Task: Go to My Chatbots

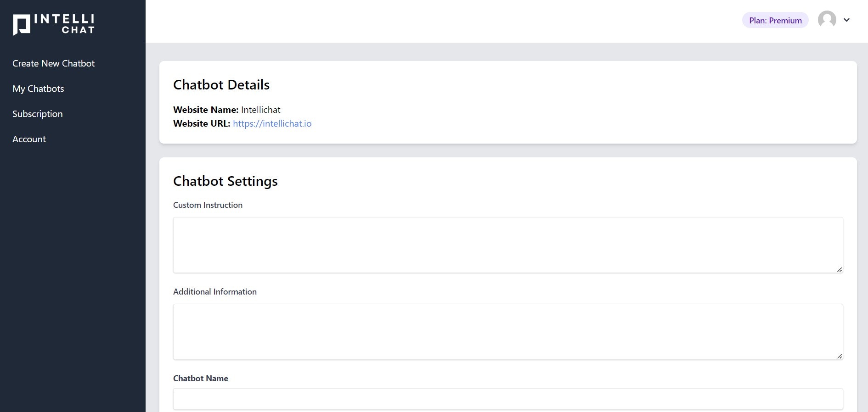Action: pyautogui.click(x=38, y=89)
